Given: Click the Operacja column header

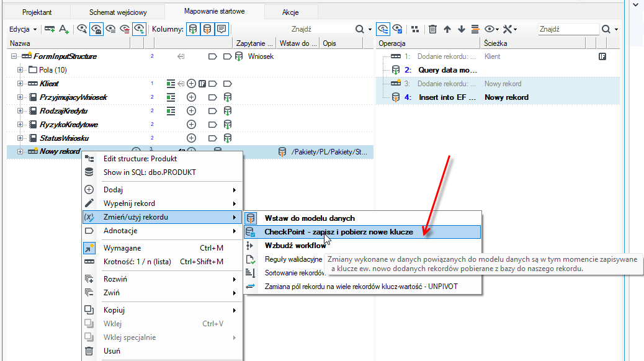Looking at the screenshot, I should point(428,43).
